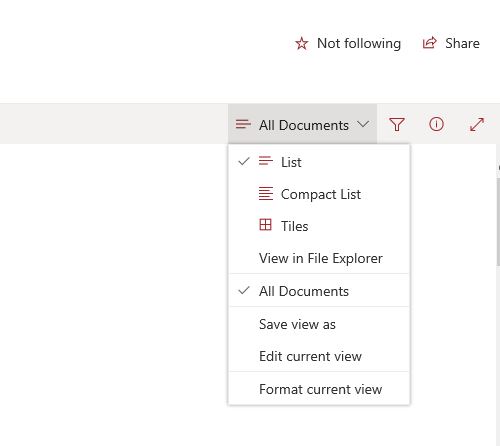Click the List layout icon in menu
Screen dimensions: 500x446
[266, 161]
